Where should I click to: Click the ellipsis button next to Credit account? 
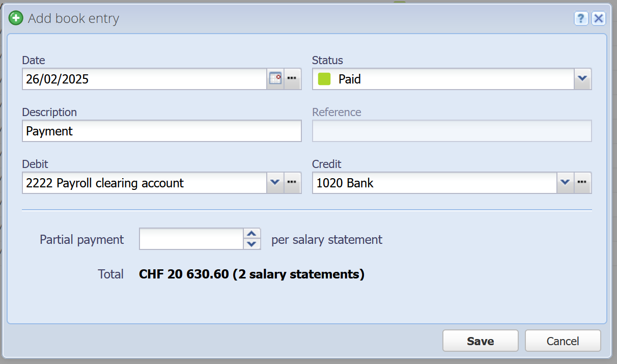pyautogui.click(x=582, y=183)
